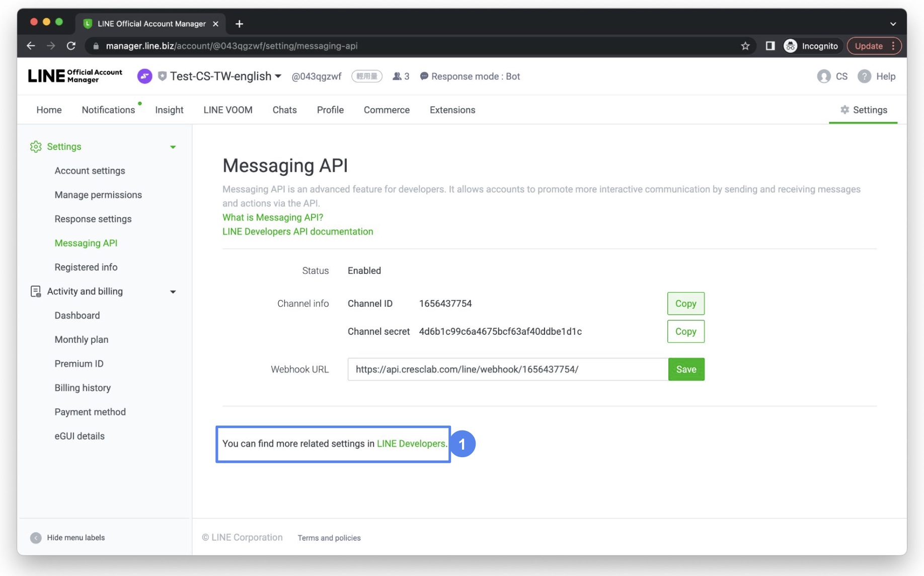Bookmark this page with the star icon
Image resolution: width=924 pixels, height=576 pixels.
[745, 46]
